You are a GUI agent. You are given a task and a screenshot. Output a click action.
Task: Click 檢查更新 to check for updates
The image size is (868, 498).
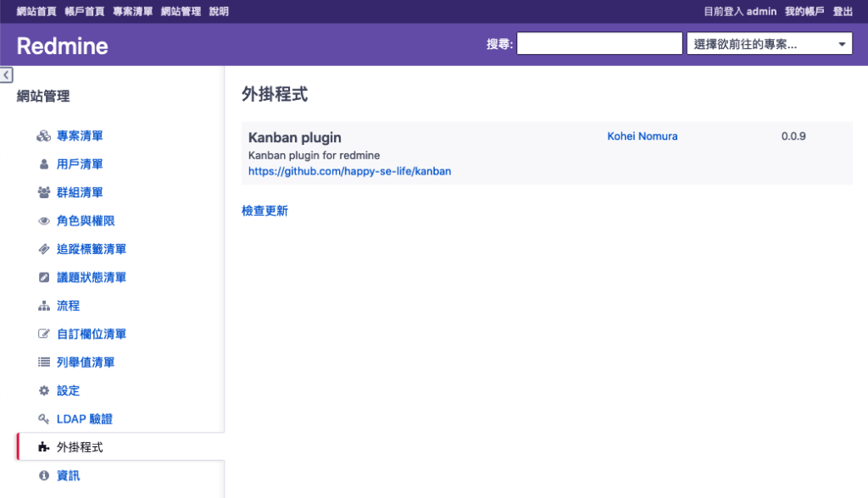pos(264,211)
